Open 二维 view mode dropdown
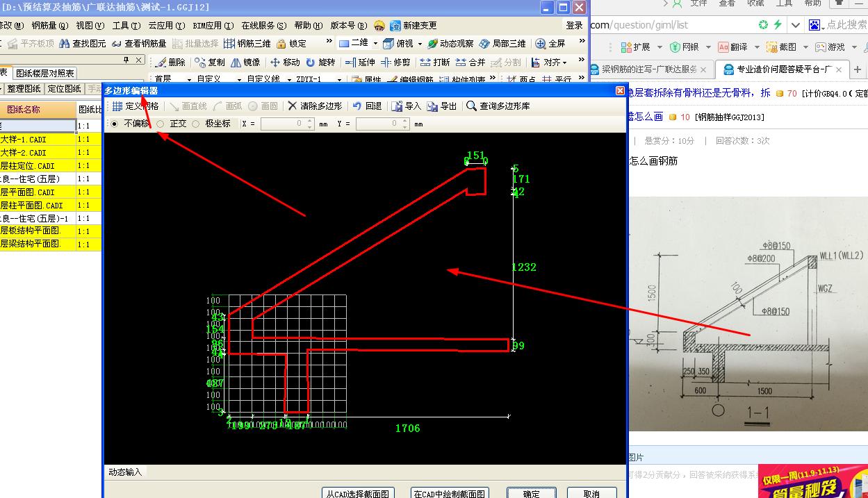Viewport: 868px width, 498px height. click(375, 43)
